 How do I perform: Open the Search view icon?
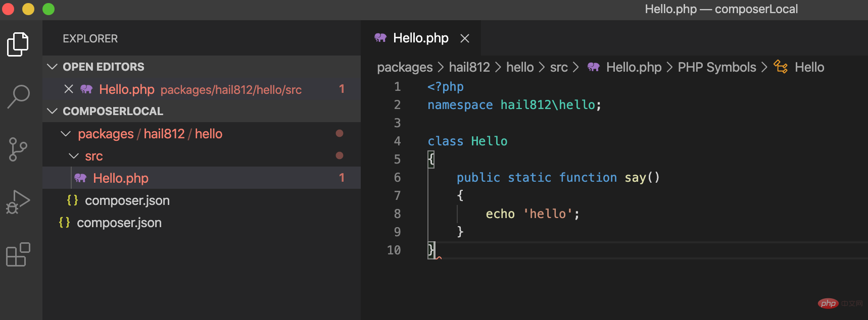tap(19, 96)
